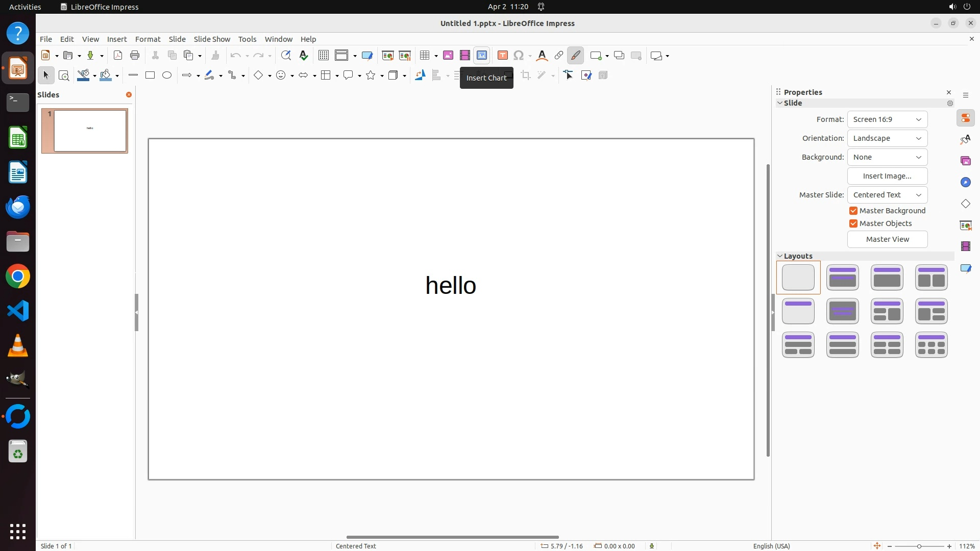Uncheck the Master Background checkbox
The image size is (980, 551).
[x=853, y=211]
